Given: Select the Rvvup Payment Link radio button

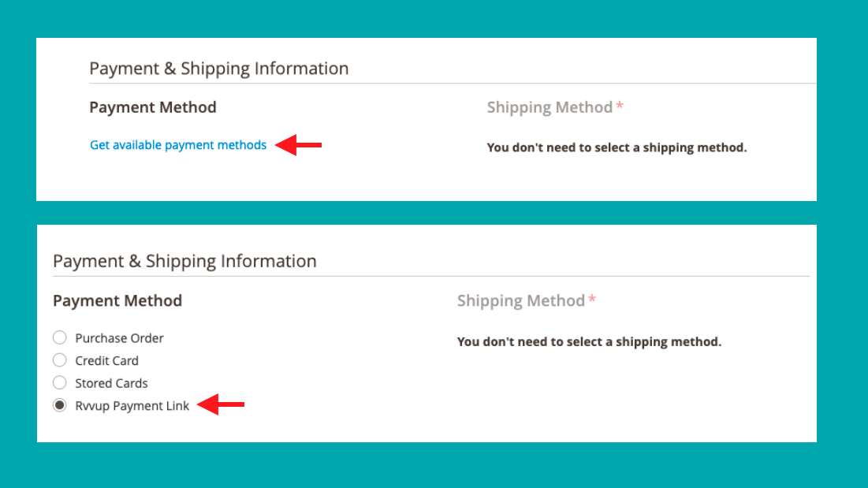Looking at the screenshot, I should (60, 406).
